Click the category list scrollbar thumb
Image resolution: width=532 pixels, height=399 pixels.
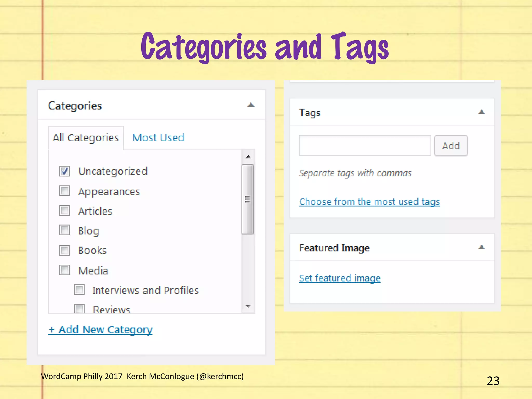[x=248, y=199]
